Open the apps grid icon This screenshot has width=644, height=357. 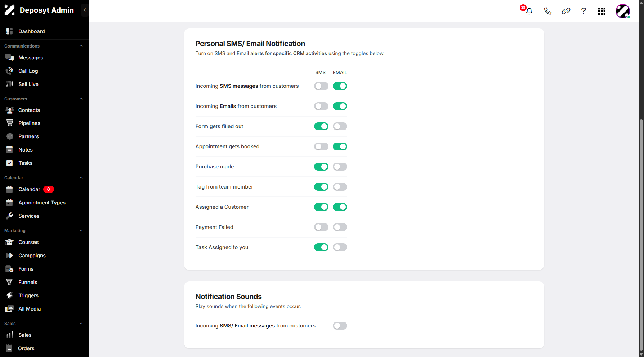click(x=602, y=11)
